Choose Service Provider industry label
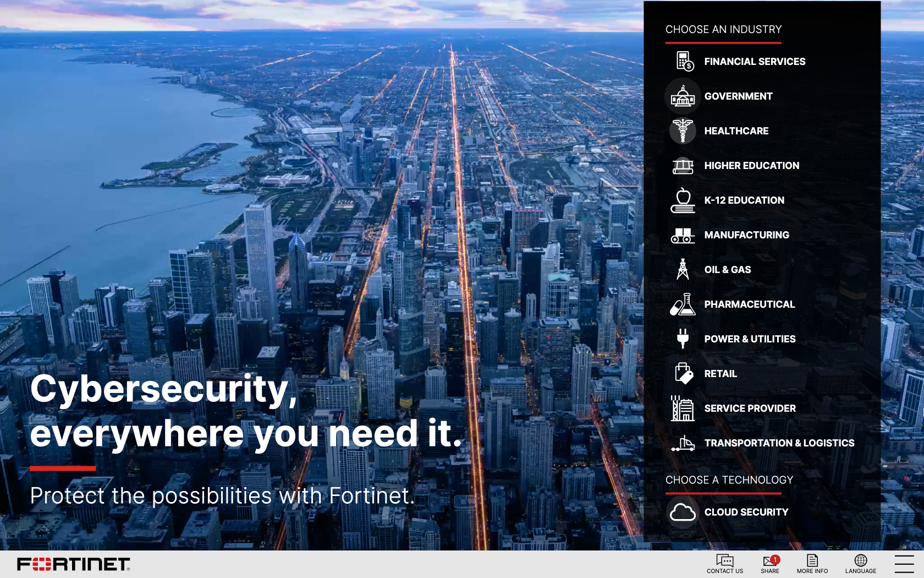Viewport: 924px width, 578px height. coord(750,408)
